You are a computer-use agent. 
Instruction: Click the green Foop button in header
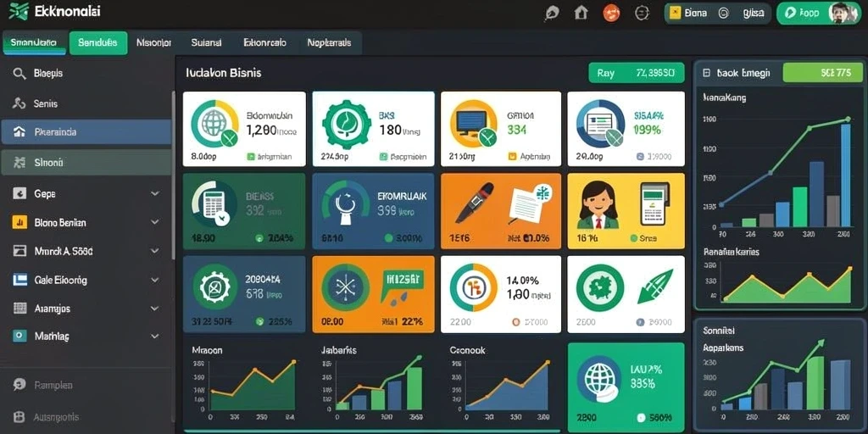tap(801, 13)
